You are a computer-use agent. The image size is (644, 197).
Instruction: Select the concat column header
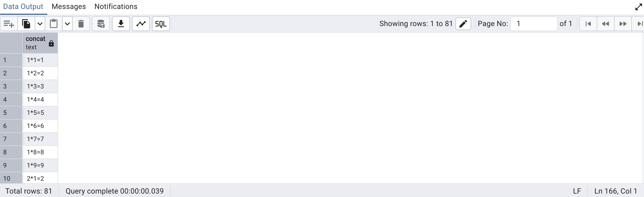(x=36, y=43)
